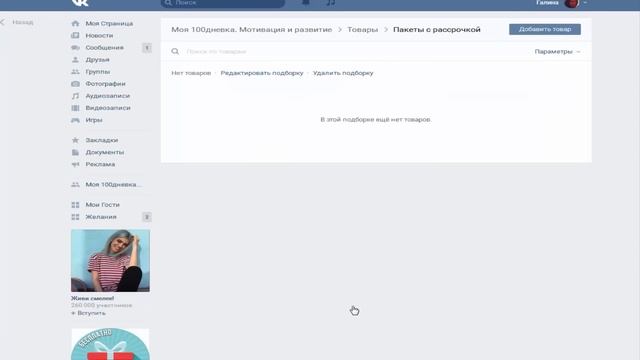
Task: Click the Группы groups icon
Action: tap(75, 72)
